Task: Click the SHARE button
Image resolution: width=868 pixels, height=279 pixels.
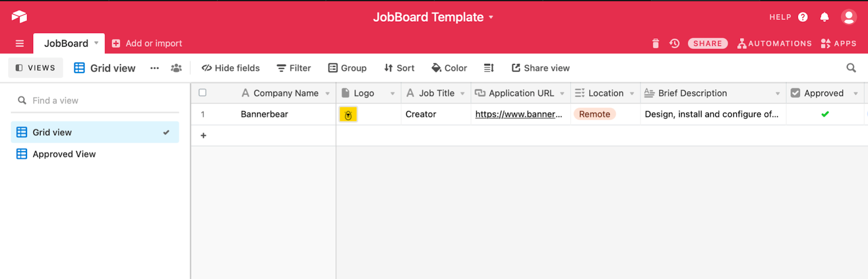Action: click(x=707, y=43)
